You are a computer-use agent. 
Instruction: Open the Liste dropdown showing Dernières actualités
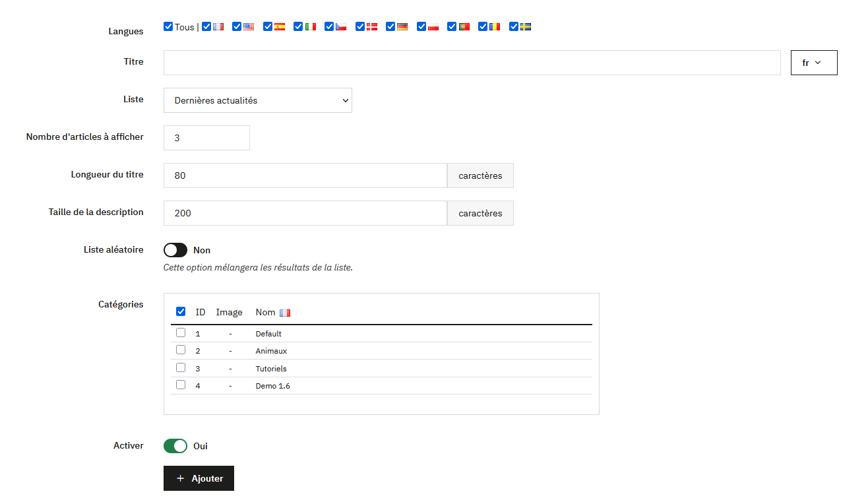point(257,100)
